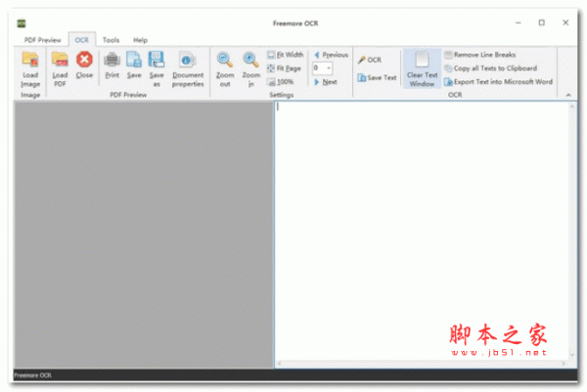The height and width of the screenshot is (392, 587).
Task: Run OCR with the wand button
Action: 370,60
